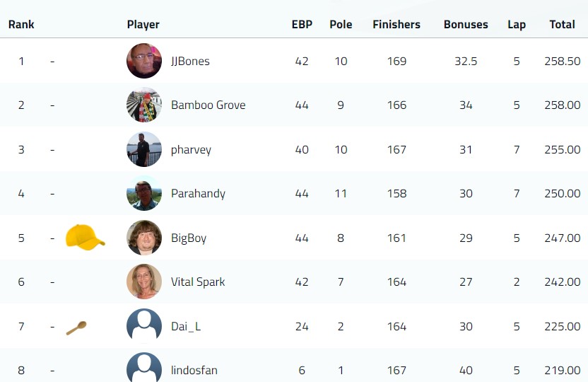
Task: Sort by the Finishers column header
Action: point(396,24)
